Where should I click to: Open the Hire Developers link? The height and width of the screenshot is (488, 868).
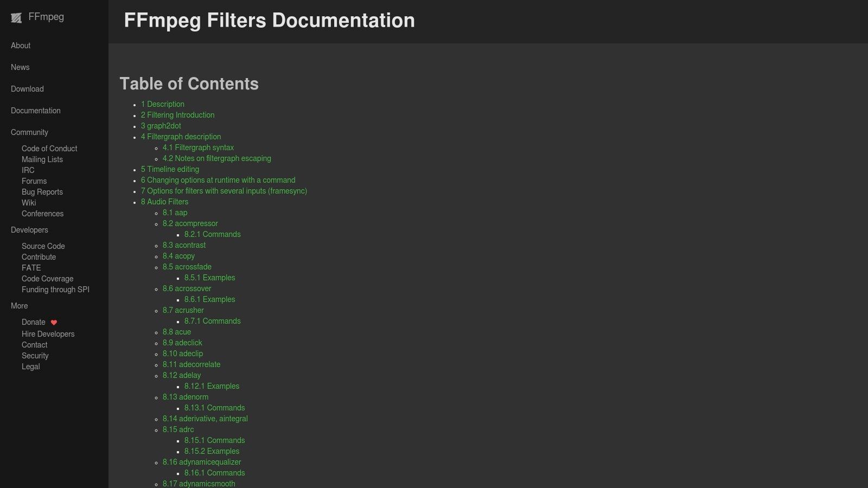48,334
